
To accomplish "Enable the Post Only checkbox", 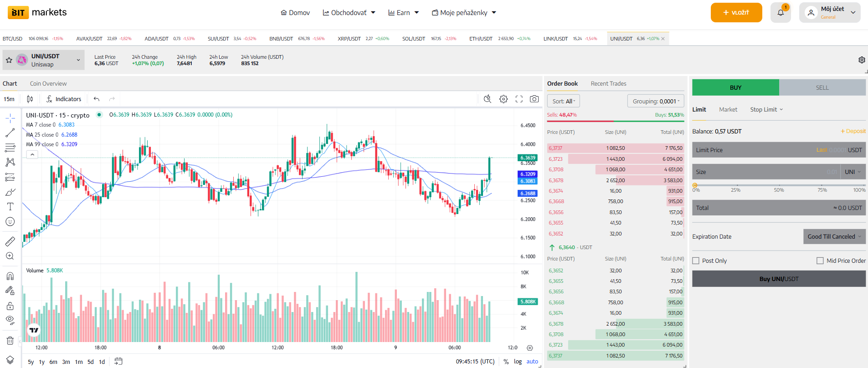I will click(696, 261).
